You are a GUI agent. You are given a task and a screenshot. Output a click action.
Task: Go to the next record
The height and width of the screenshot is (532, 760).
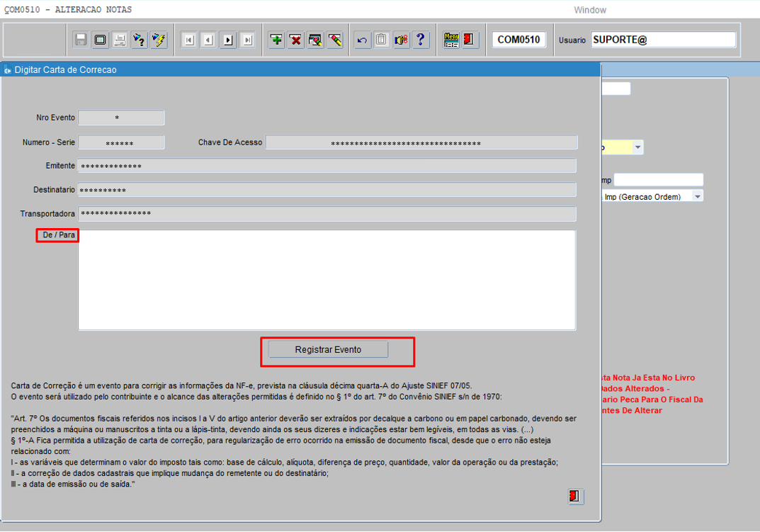point(227,40)
